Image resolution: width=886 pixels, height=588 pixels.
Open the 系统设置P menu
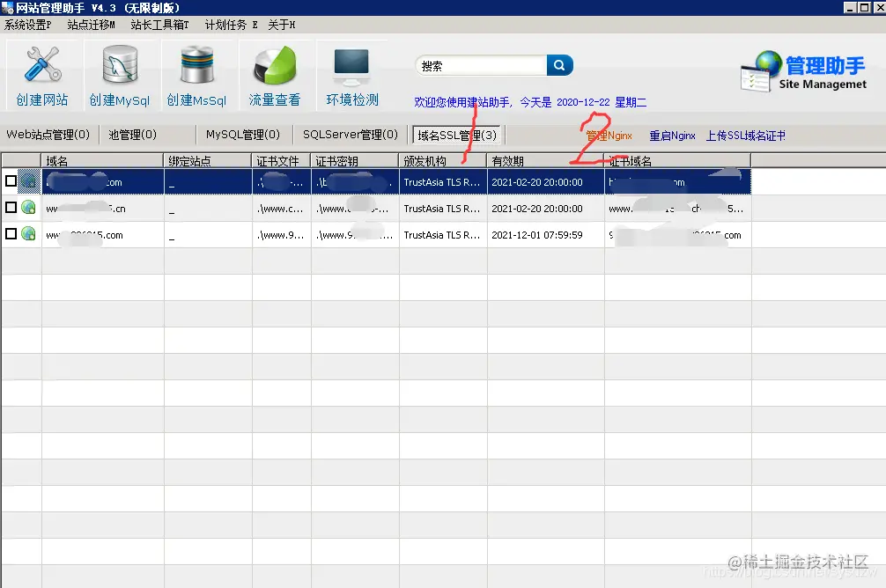click(x=27, y=25)
